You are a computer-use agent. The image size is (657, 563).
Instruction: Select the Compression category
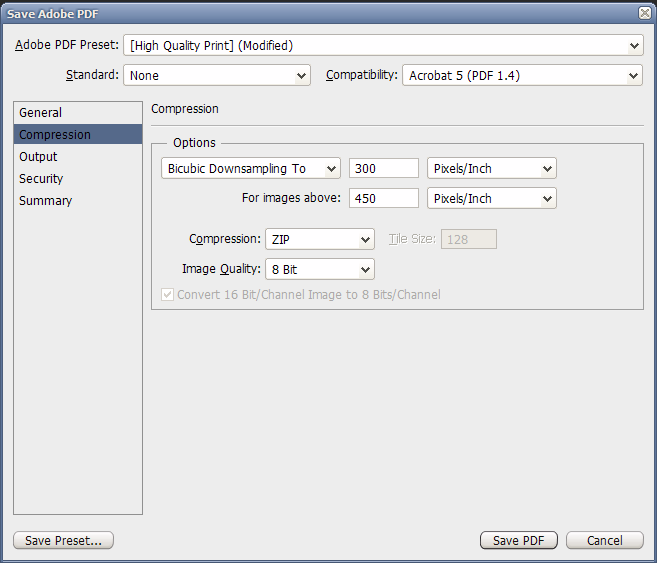[78, 134]
